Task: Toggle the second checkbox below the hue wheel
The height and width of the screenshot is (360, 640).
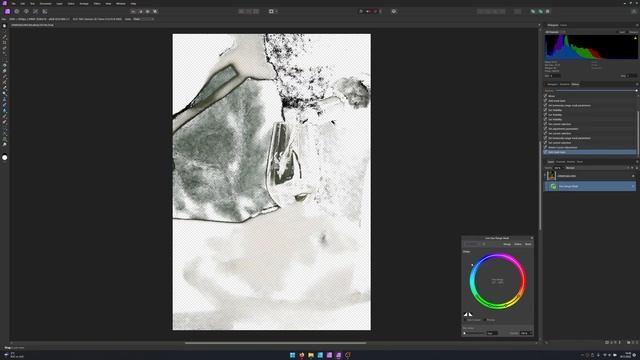Action: click(485, 320)
